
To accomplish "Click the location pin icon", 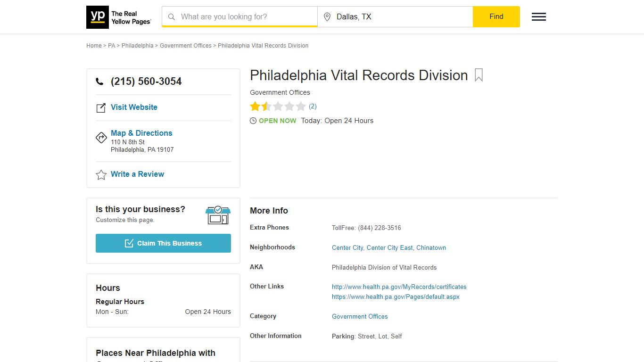I will (327, 17).
